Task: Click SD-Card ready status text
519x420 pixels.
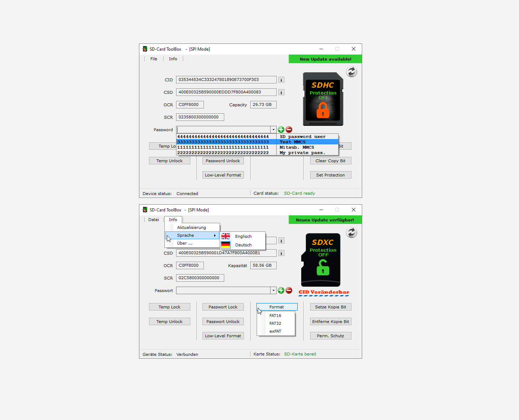Action: point(299,193)
